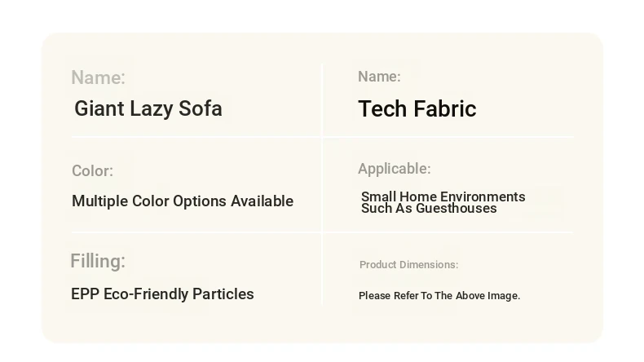This screenshot has width=644, height=362.
Task: Select the word "Available" in the color value
Action: (x=262, y=201)
